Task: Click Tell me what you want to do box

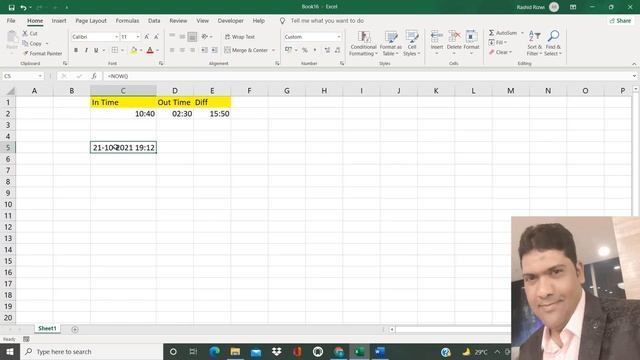Action: coord(327,20)
